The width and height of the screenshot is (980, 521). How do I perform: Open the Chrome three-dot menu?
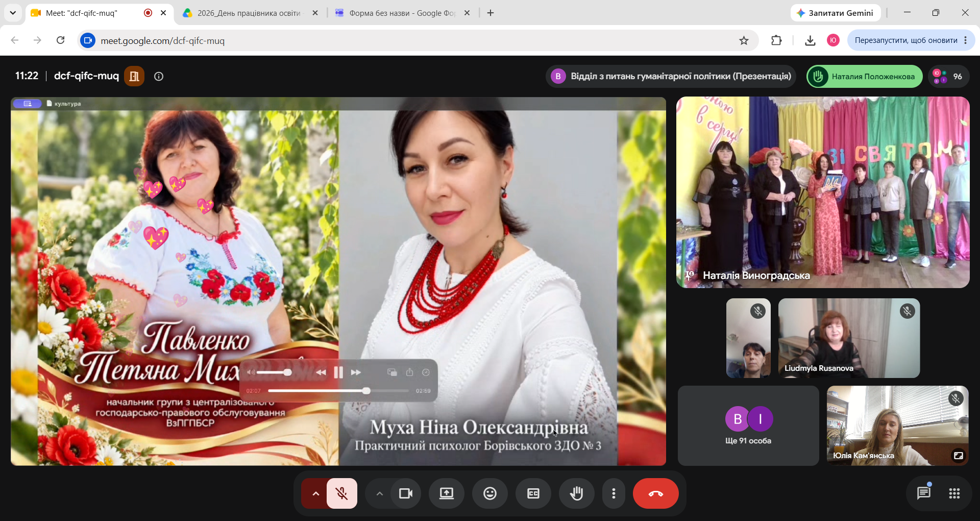[966, 40]
